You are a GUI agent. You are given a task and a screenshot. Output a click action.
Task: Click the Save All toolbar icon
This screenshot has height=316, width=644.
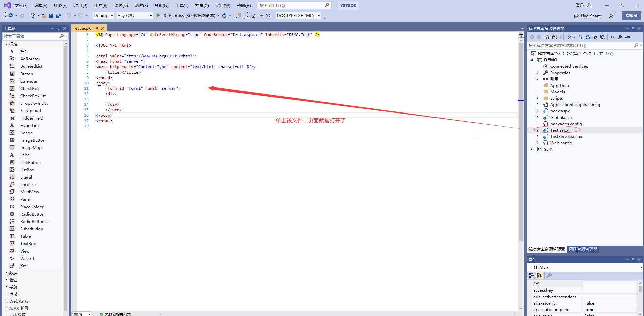(x=59, y=16)
